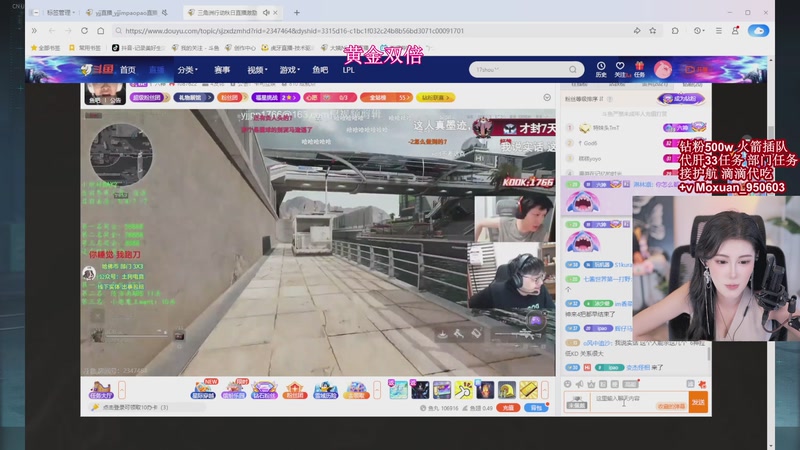
Task: Open a new browser tab
Action: (x=296, y=12)
